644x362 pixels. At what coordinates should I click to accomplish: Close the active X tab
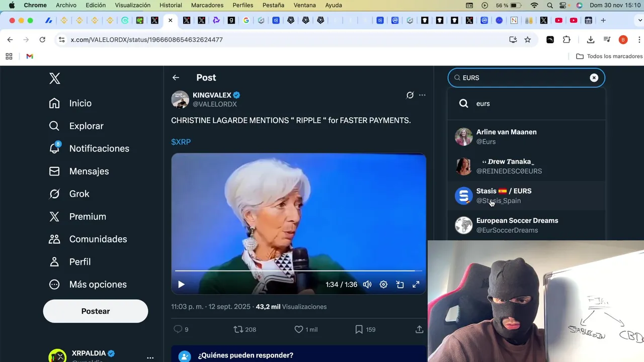point(170,21)
